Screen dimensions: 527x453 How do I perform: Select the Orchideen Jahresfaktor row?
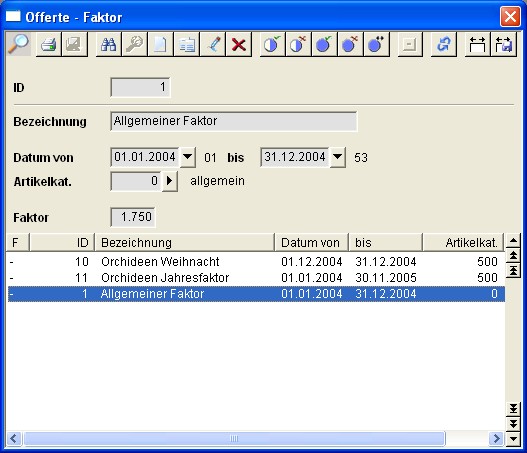tap(256, 278)
